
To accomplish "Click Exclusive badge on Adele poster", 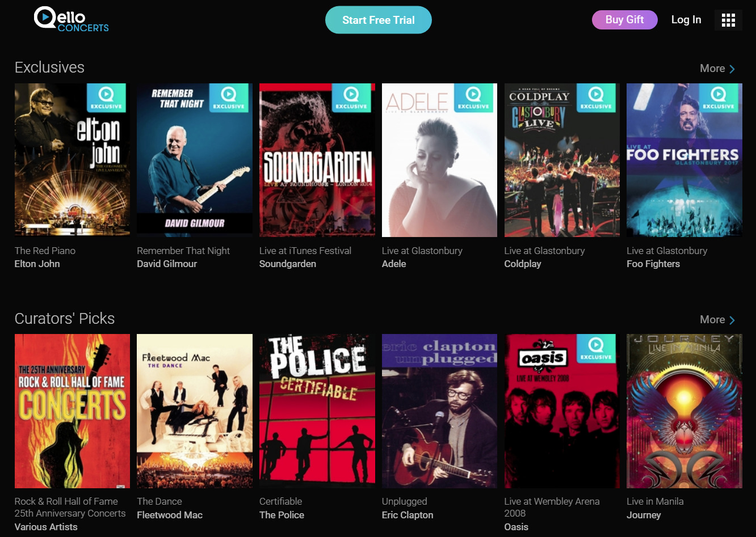I will point(473,98).
